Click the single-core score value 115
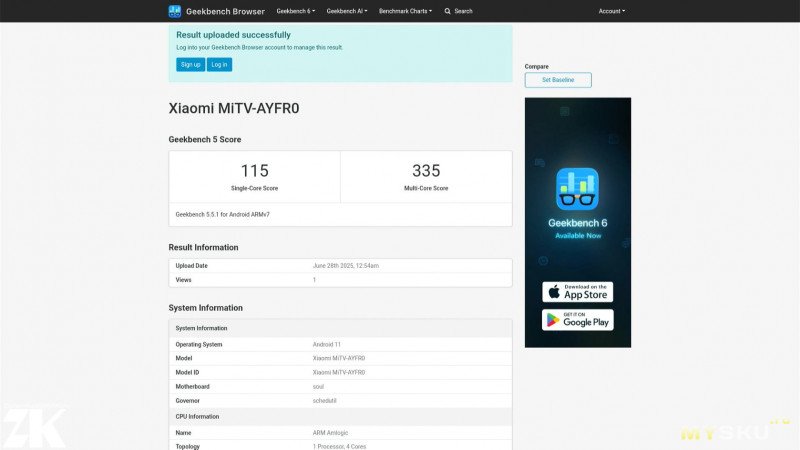The width and height of the screenshot is (800, 450). click(255, 170)
